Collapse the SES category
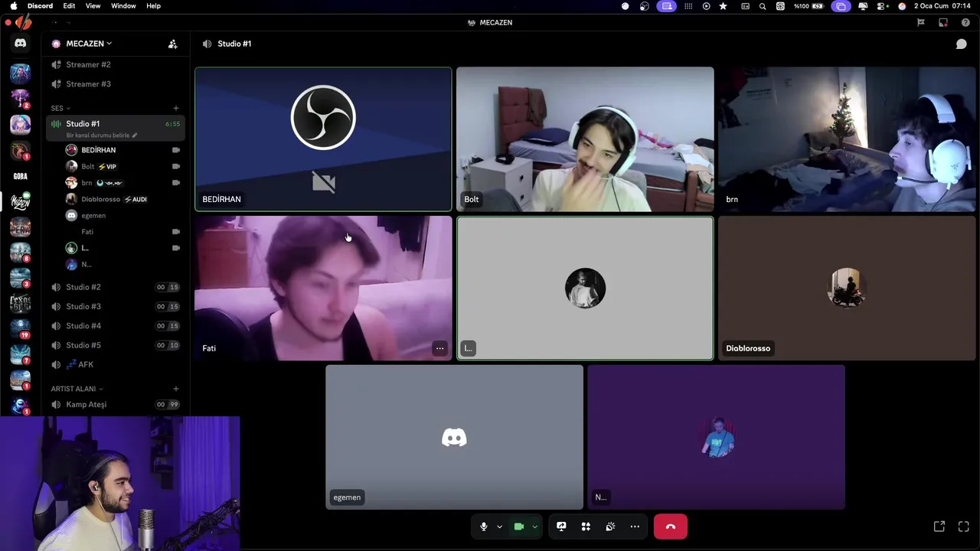The width and height of the screenshot is (980, 551). 60,108
